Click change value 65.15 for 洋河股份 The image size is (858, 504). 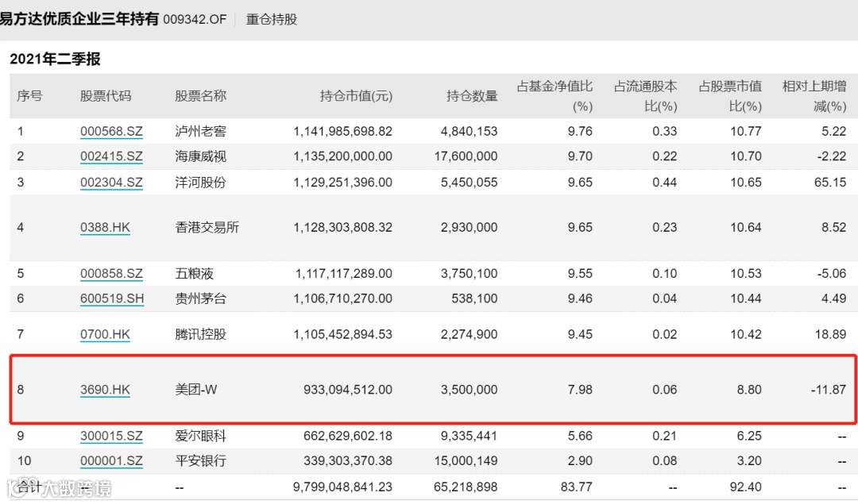coord(830,182)
